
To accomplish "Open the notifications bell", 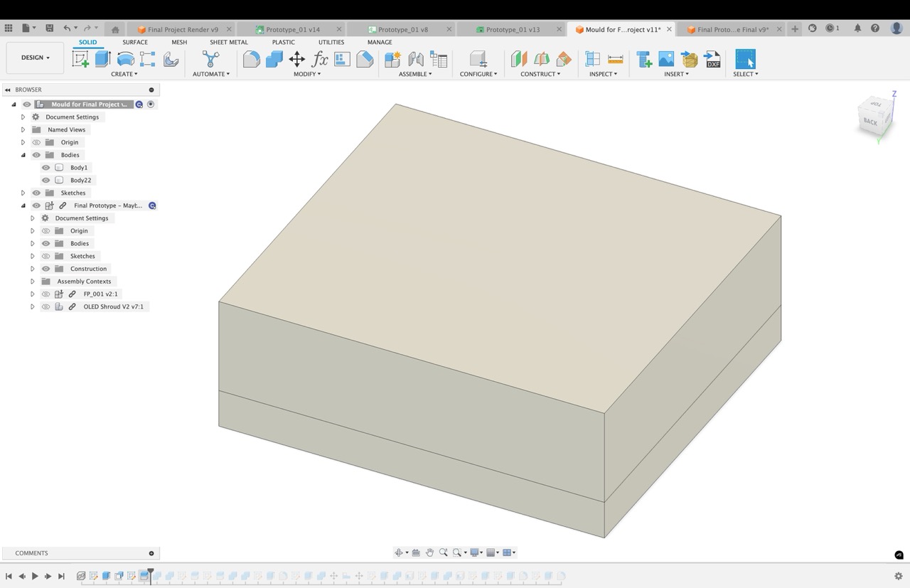I will point(857,28).
